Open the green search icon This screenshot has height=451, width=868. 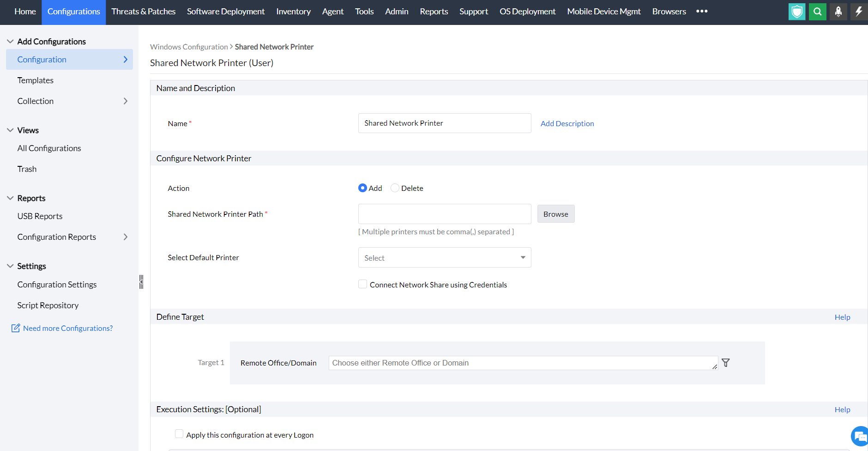tap(817, 12)
